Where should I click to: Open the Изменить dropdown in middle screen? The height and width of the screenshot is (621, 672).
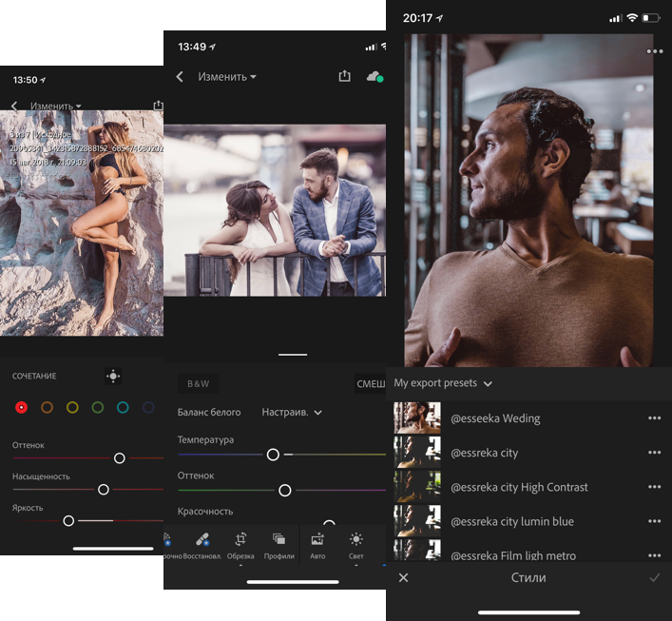tap(227, 77)
